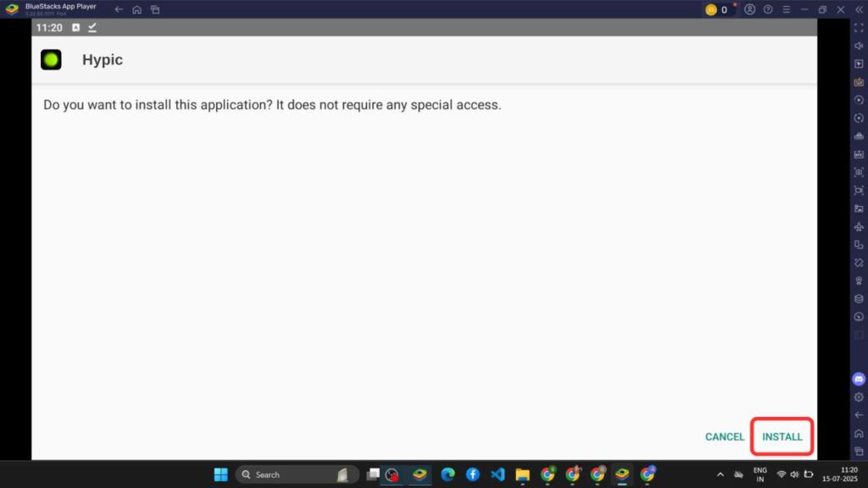Check the BlueStacks points coin balance
This screenshot has height=488, width=868.
[x=715, y=9]
